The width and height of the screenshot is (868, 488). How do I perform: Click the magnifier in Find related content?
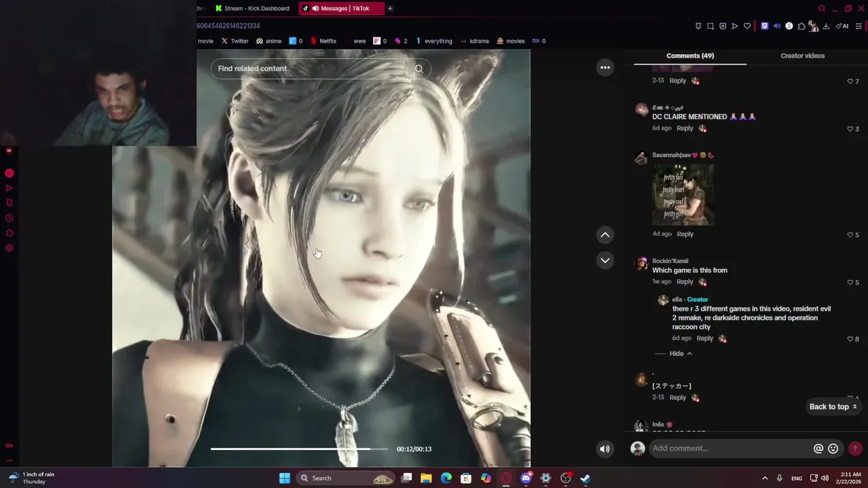pyautogui.click(x=419, y=68)
